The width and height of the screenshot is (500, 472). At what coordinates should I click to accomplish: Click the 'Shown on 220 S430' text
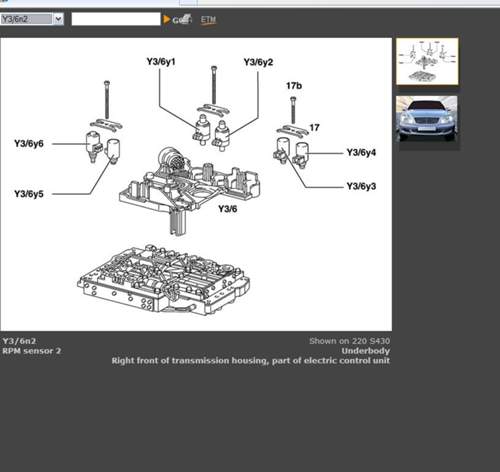349,341
